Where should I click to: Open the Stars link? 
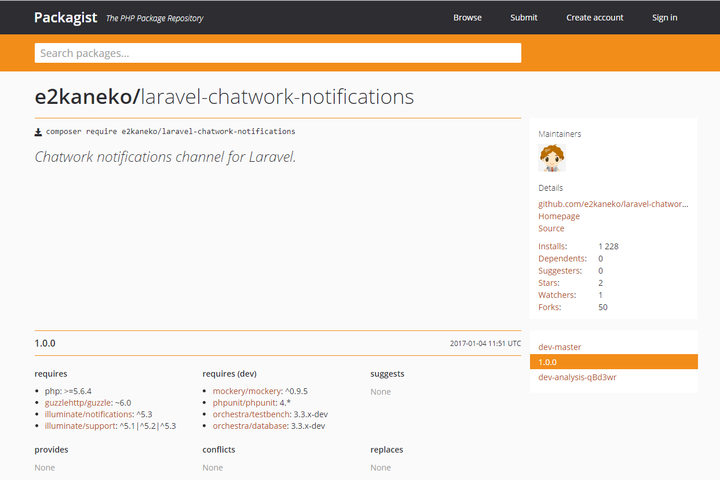pyautogui.click(x=549, y=283)
